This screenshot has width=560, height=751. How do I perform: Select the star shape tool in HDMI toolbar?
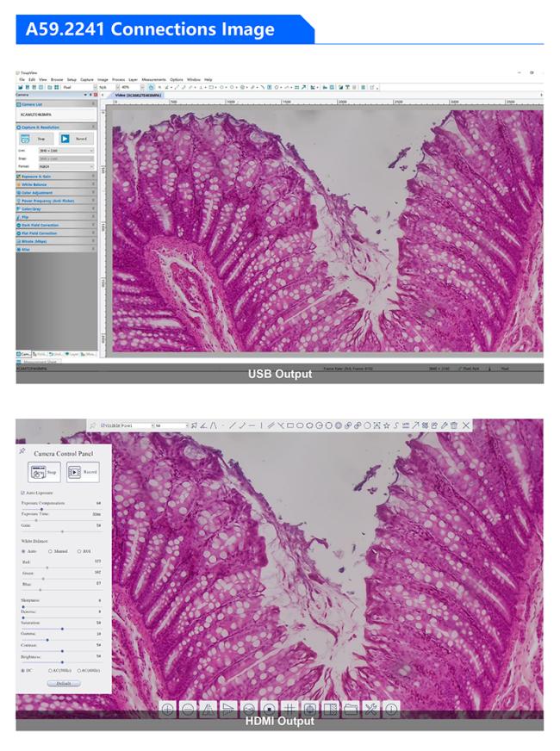387,425
